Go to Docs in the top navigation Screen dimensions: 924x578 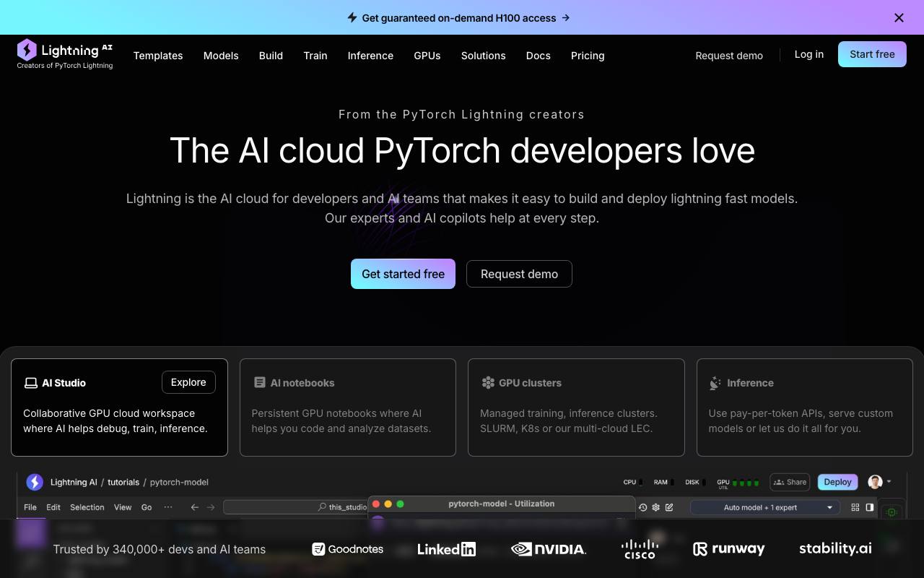coord(539,56)
